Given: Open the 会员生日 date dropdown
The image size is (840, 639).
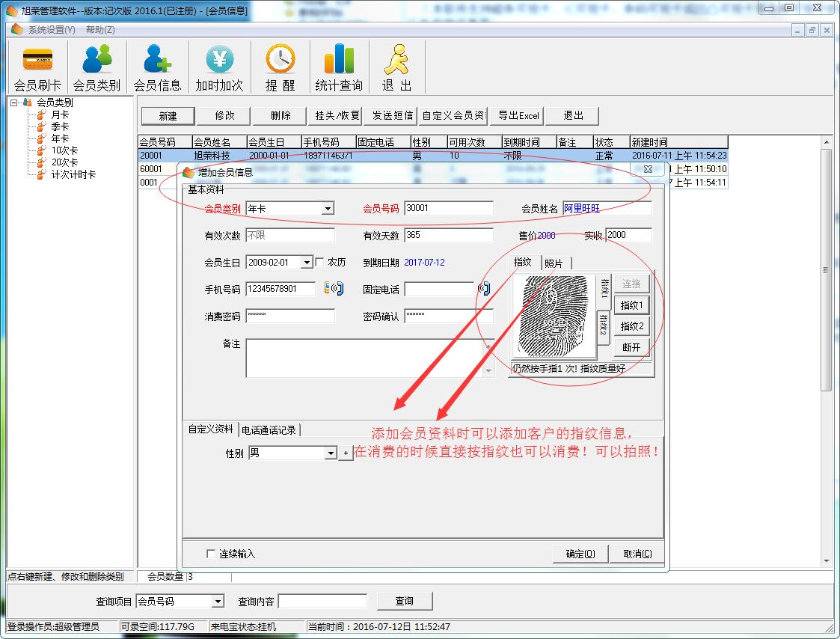Looking at the screenshot, I should point(306,263).
